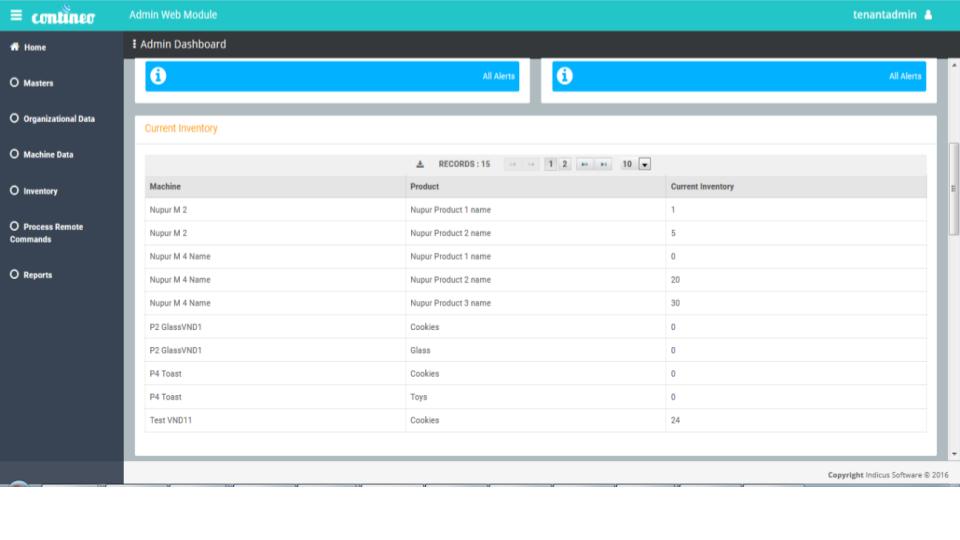Go to previous page of inventory
The height and width of the screenshot is (540, 960).
[x=531, y=164]
